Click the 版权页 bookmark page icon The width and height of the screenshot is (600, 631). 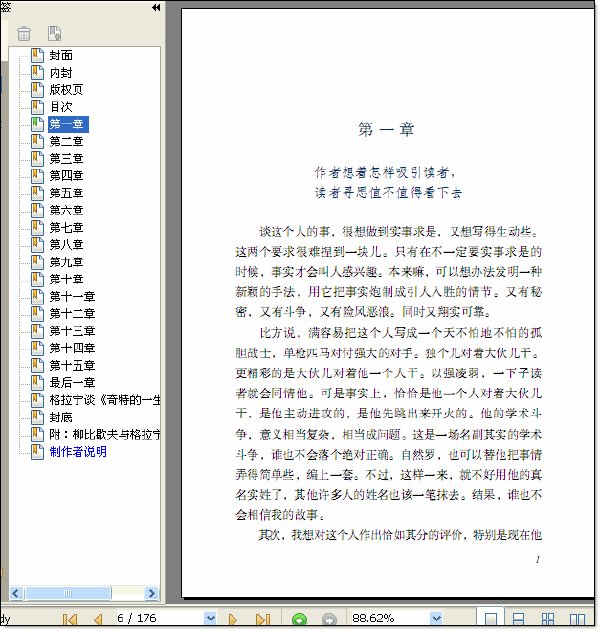(37, 90)
